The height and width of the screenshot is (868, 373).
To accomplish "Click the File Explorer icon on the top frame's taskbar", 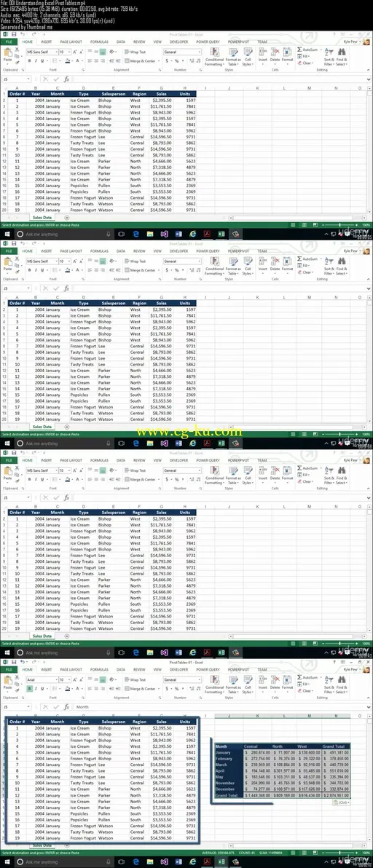I will point(150,234).
